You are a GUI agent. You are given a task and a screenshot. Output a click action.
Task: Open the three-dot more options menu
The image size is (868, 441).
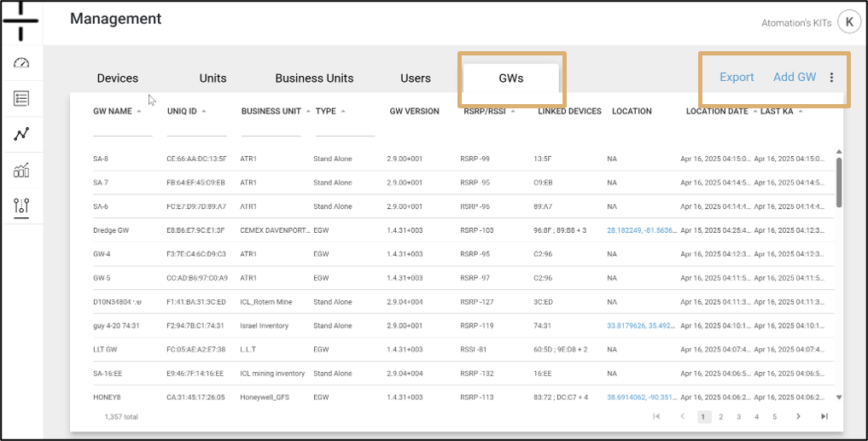[x=831, y=78]
